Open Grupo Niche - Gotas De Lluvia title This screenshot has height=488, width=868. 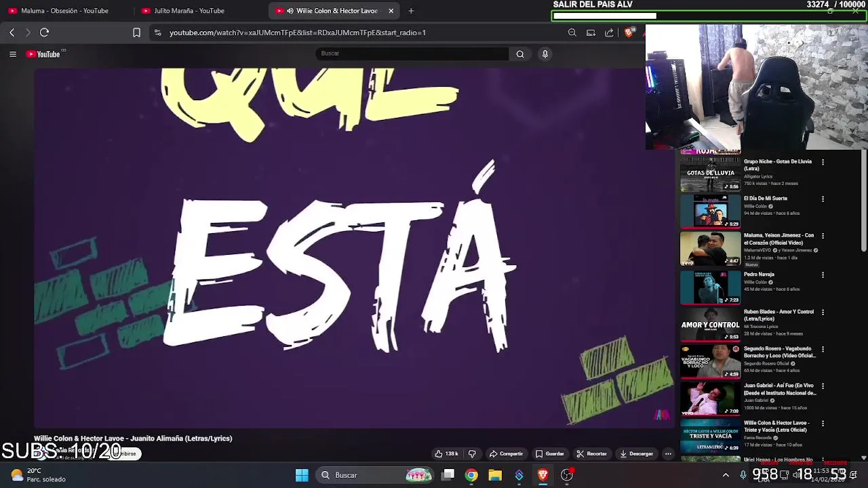[x=778, y=165]
